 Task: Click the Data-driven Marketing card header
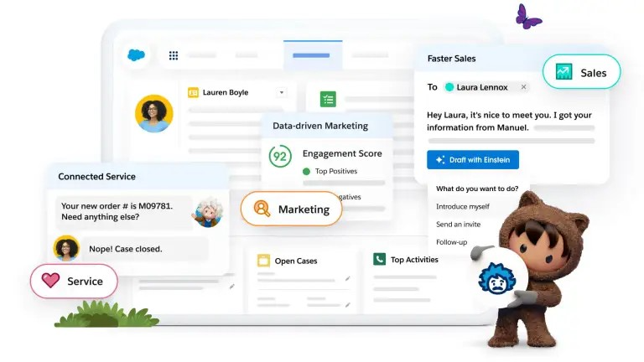(326, 126)
